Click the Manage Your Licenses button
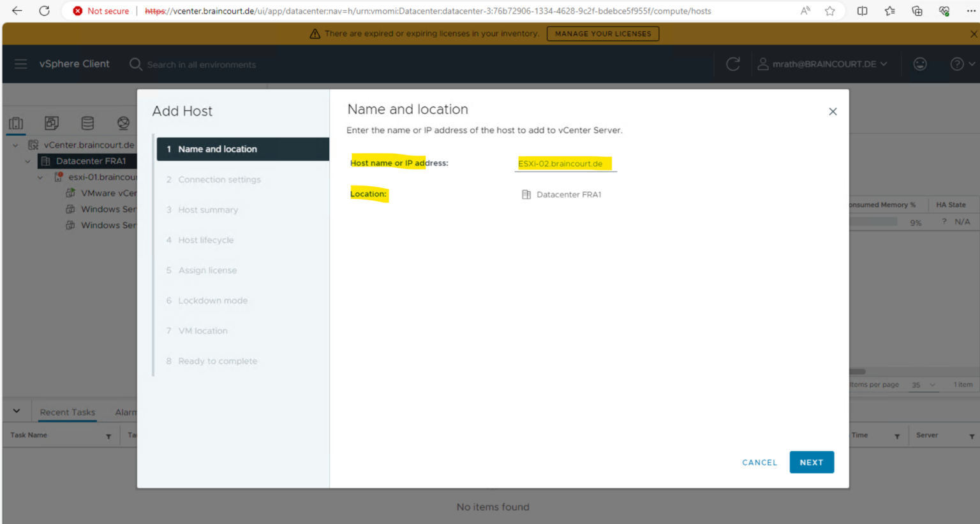The width and height of the screenshot is (980, 524). pyautogui.click(x=602, y=34)
